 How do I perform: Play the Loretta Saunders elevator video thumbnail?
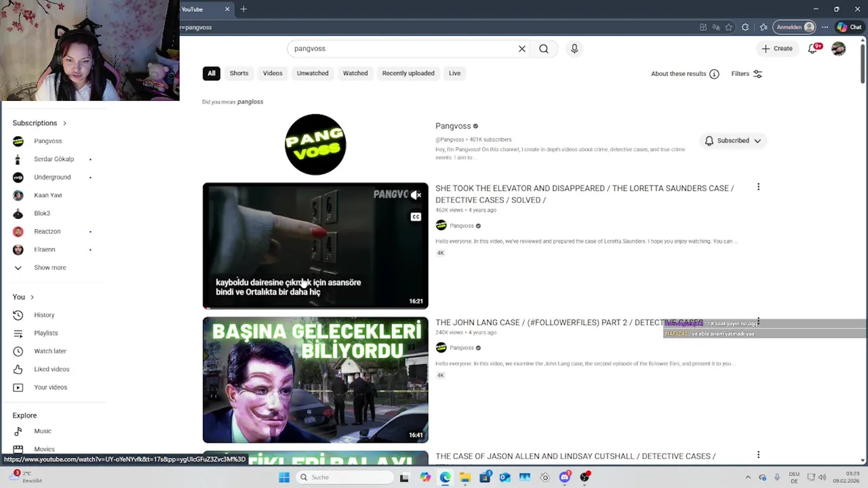(315, 245)
